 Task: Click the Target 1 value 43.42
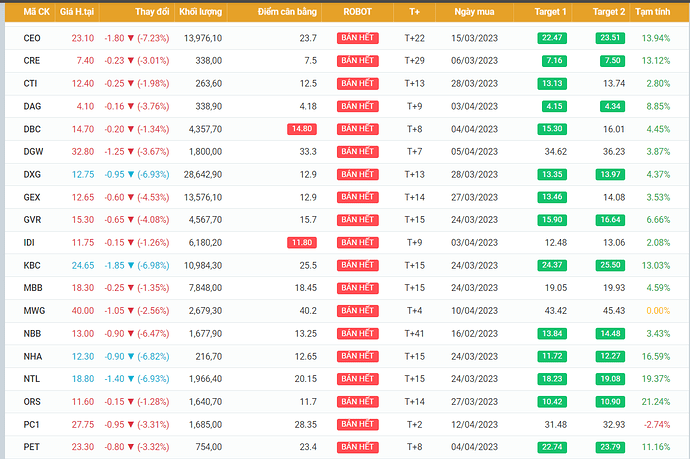tap(556, 311)
